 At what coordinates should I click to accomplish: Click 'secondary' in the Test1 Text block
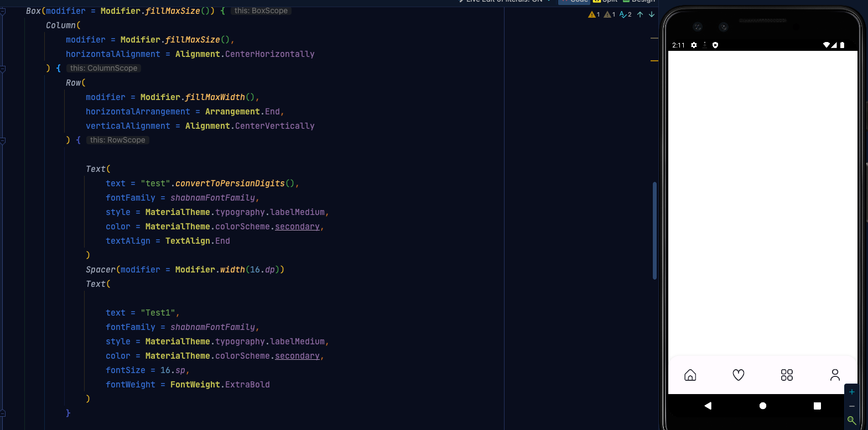click(x=297, y=356)
